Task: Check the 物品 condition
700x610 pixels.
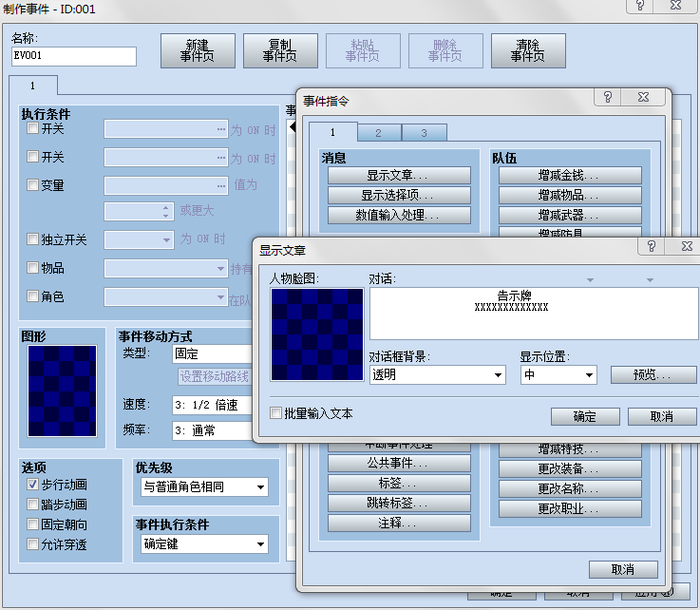Action: click(32, 268)
